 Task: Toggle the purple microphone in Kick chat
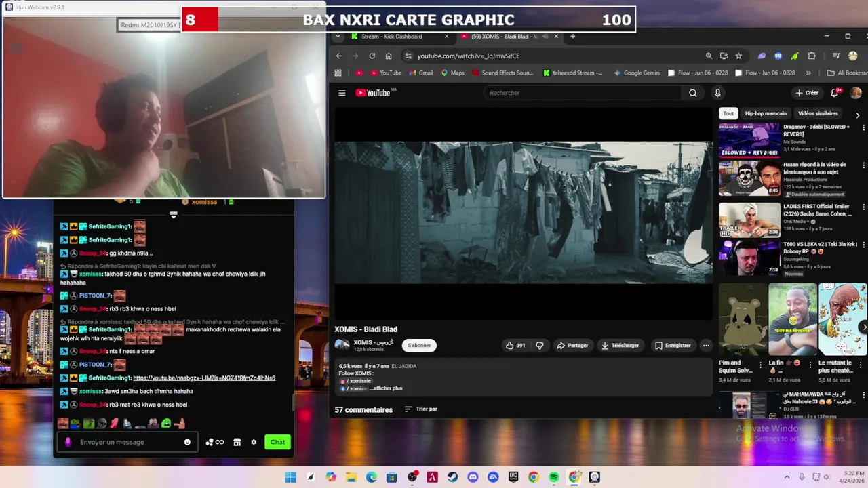68,442
